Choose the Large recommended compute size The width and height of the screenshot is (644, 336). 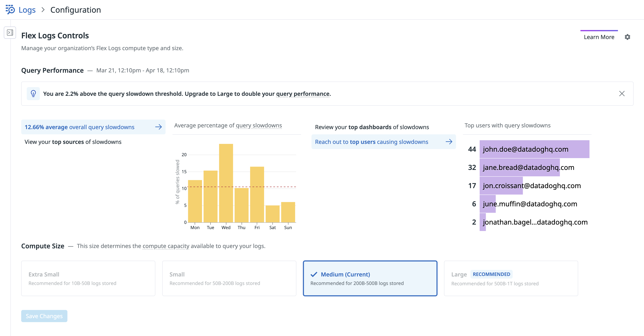(x=511, y=278)
